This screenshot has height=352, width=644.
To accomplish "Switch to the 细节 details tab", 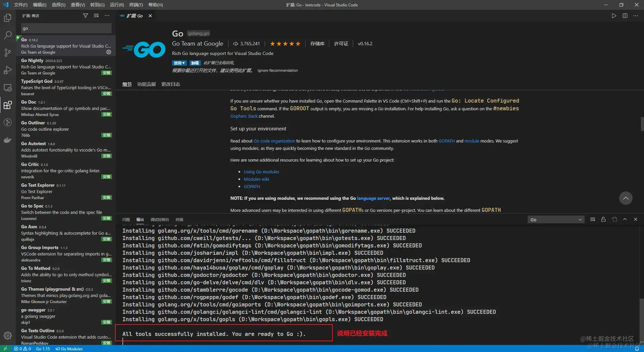I will click(x=127, y=84).
